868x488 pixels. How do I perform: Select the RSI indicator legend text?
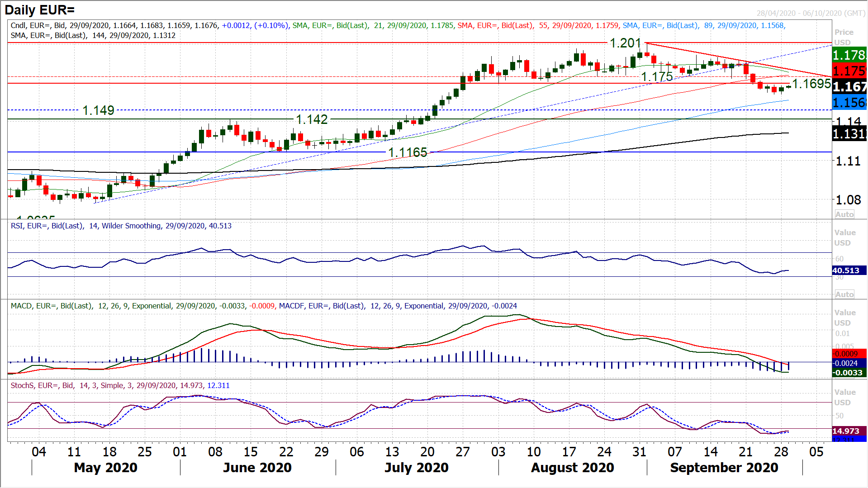[121, 226]
